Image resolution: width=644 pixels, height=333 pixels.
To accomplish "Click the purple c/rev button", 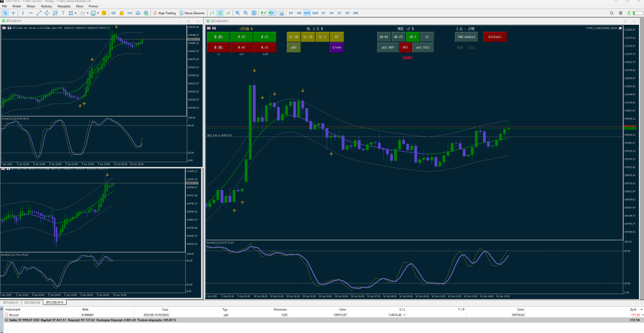I will (x=336, y=47).
